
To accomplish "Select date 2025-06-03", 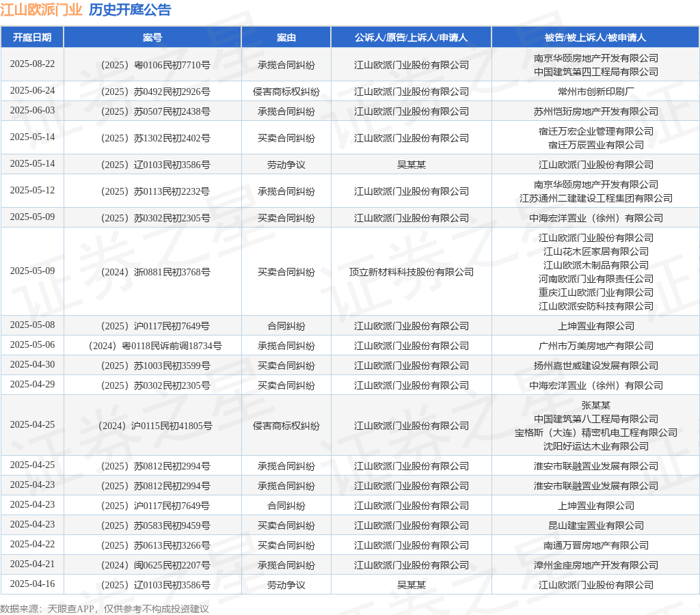I will tap(32, 110).
